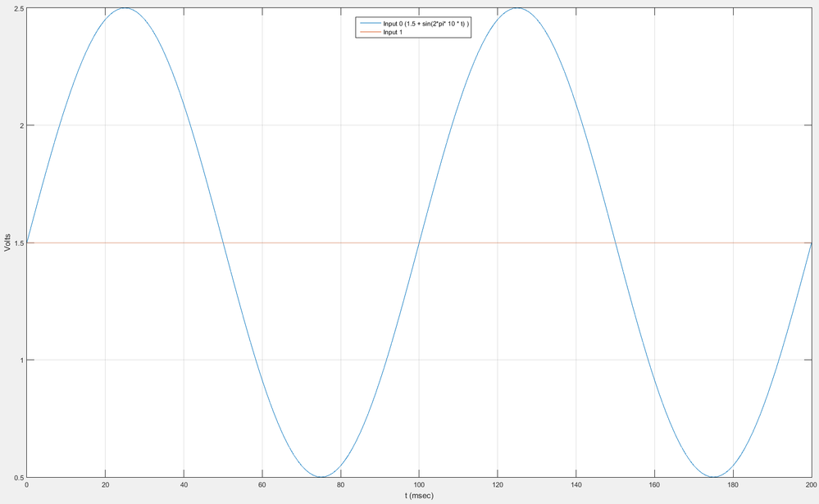Click the blue line sample in legend
Screen dimensions: 819x504
coord(370,24)
